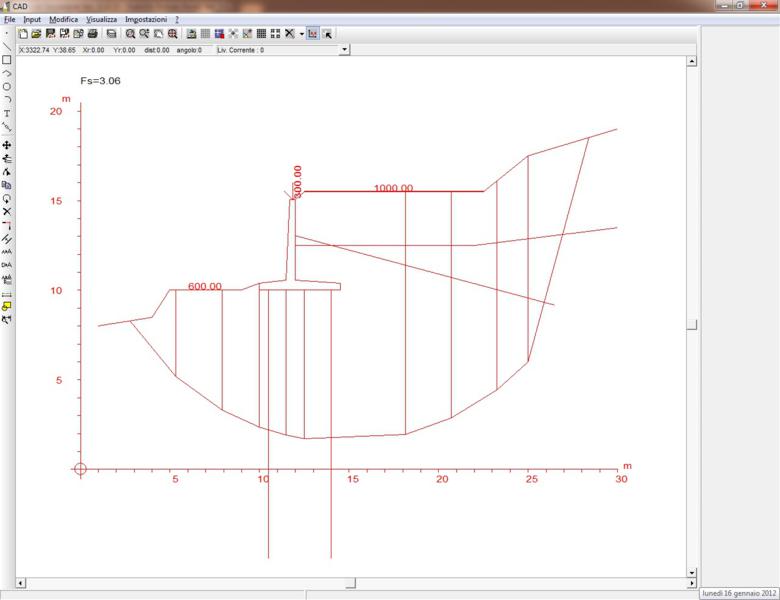Click the horizontal scrollbar right arrow
The width and height of the screenshot is (780, 600).
click(691, 583)
